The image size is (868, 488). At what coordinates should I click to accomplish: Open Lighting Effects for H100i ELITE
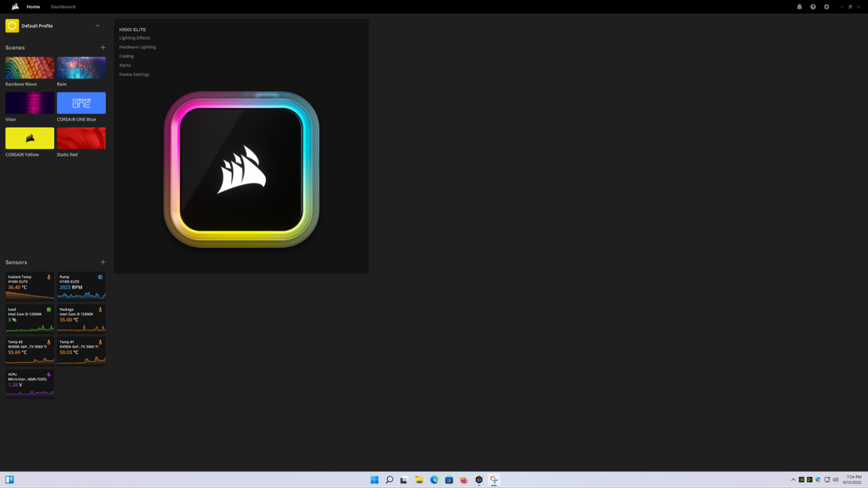(135, 38)
